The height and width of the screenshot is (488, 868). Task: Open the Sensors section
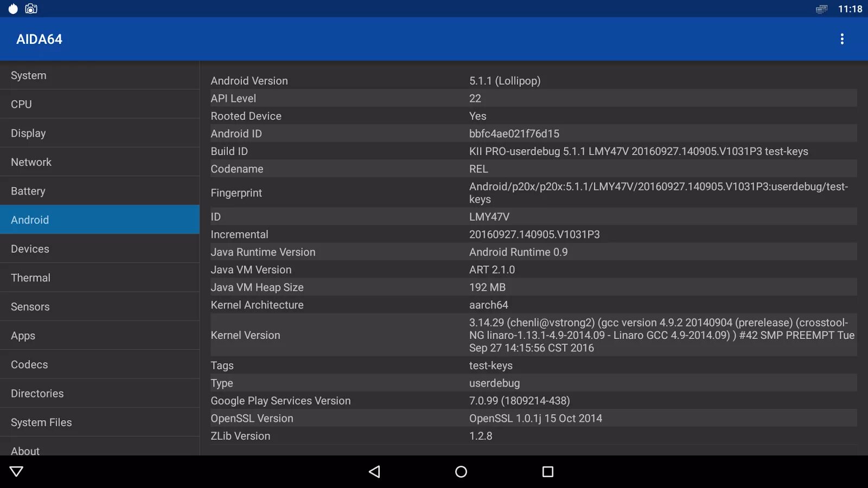point(100,306)
